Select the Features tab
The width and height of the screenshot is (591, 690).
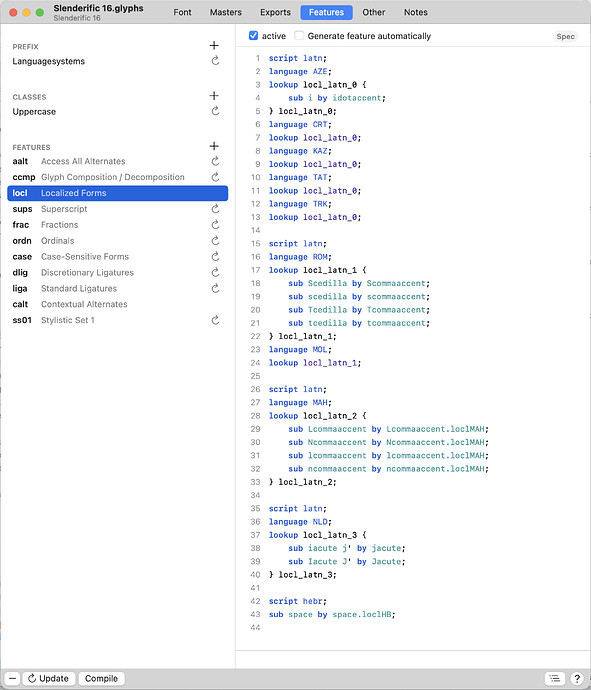point(326,12)
